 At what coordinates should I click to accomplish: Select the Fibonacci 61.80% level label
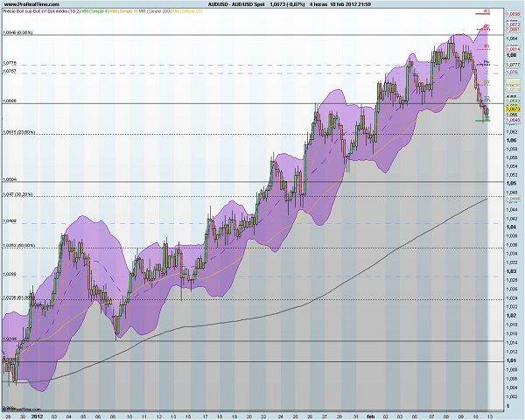click(x=17, y=297)
